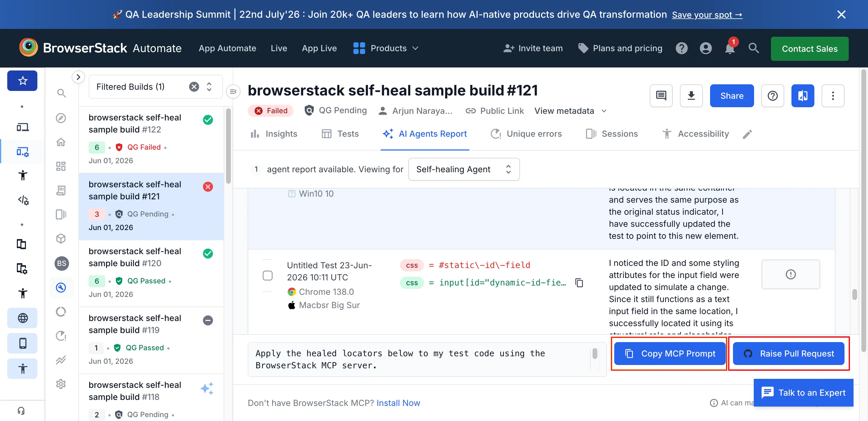Image resolution: width=868 pixels, height=421 pixels.
Task: Clear the Filtered Builds filter
Action: point(194,87)
